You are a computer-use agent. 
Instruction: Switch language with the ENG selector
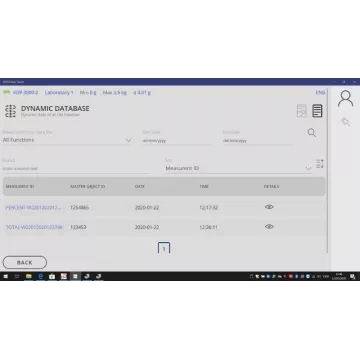coord(320,92)
